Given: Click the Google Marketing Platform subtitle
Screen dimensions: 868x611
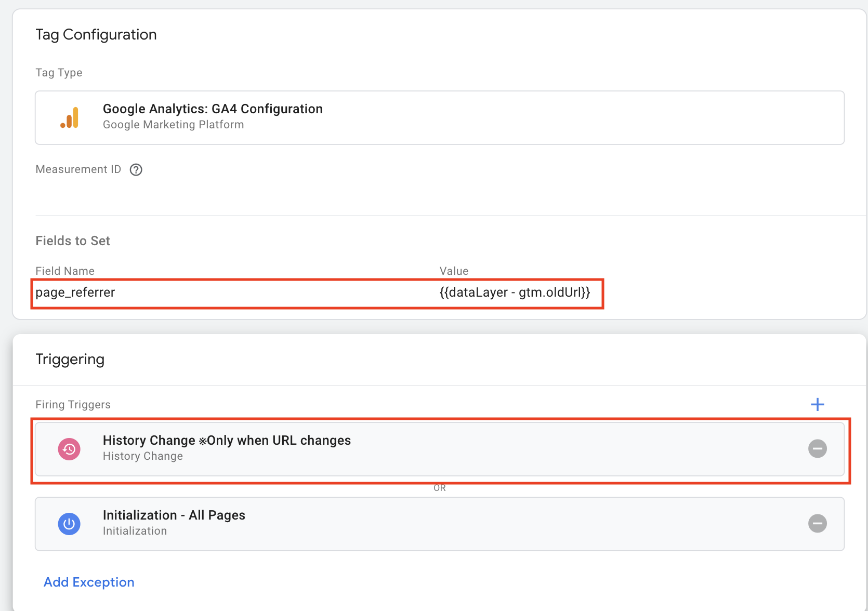Looking at the screenshot, I should pos(173,125).
